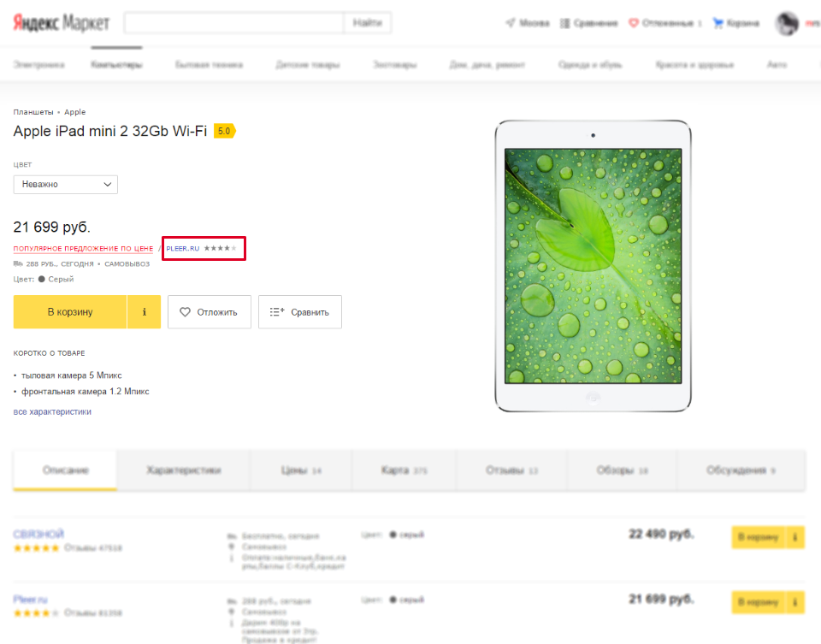Open the Детские товары category
This screenshot has height=644, width=821.
[308, 65]
